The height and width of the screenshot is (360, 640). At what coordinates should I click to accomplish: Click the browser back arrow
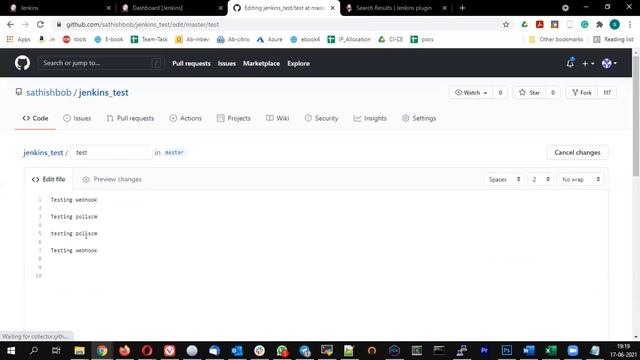(10, 24)
